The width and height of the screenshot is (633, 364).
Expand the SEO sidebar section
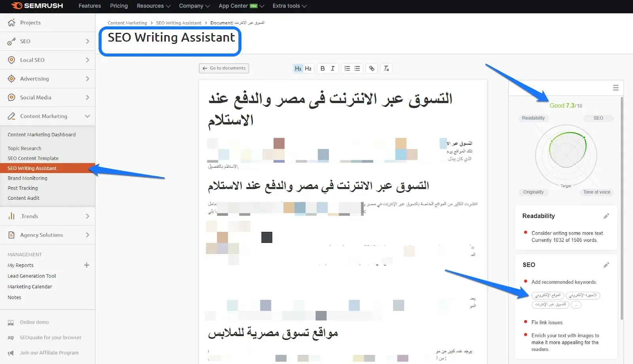[x=87, y=41]
